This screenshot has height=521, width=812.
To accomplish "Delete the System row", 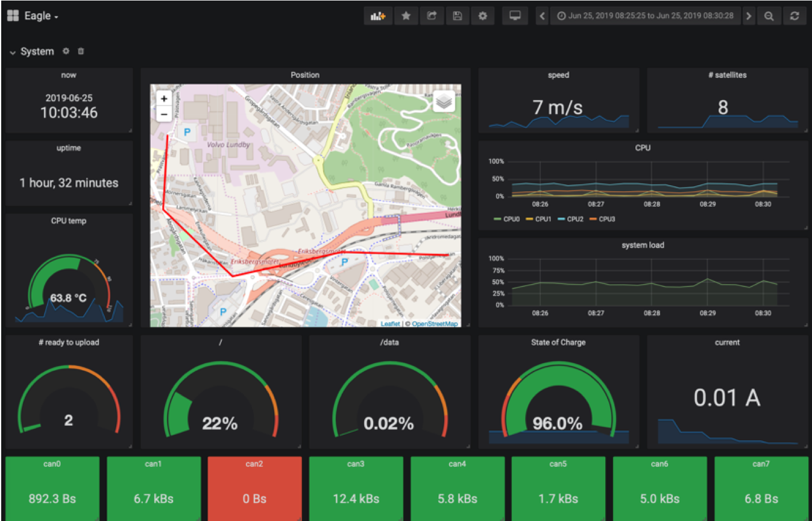I will (x=81, y=51).
